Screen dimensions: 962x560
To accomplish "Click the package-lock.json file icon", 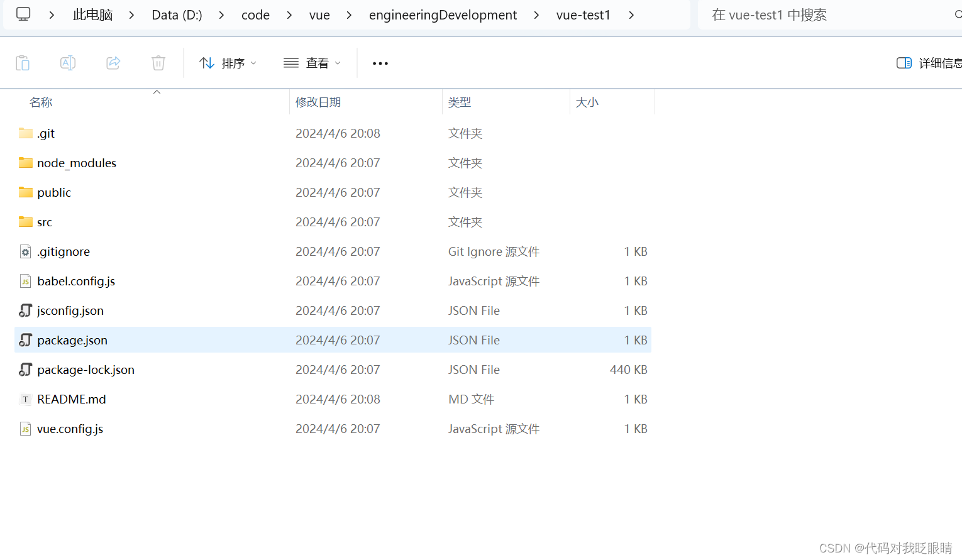I will pyautogui.click(x=25, y=370).
